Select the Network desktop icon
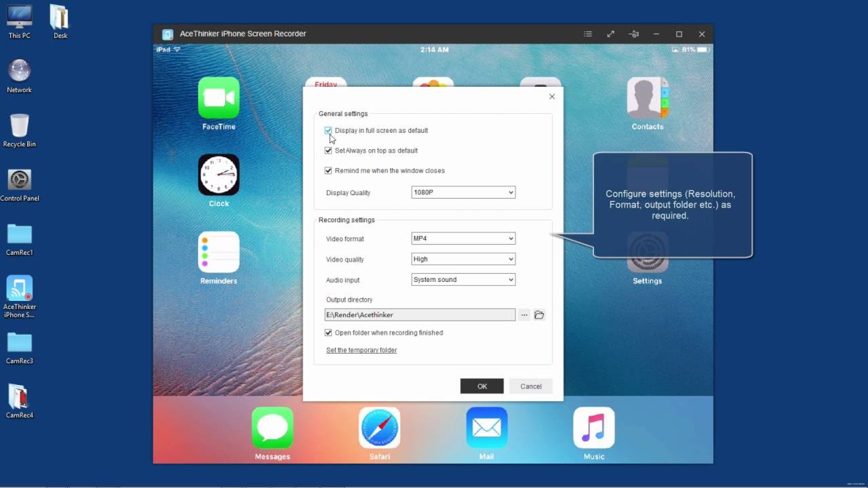 pyautogui.click(x=19, y=76)
